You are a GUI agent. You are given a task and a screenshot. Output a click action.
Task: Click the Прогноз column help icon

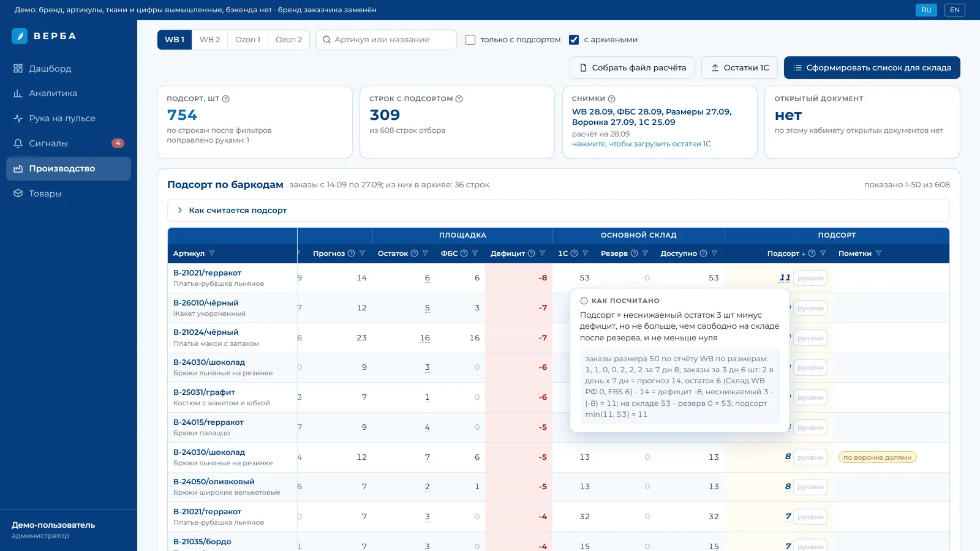click(x=351, y=253)
